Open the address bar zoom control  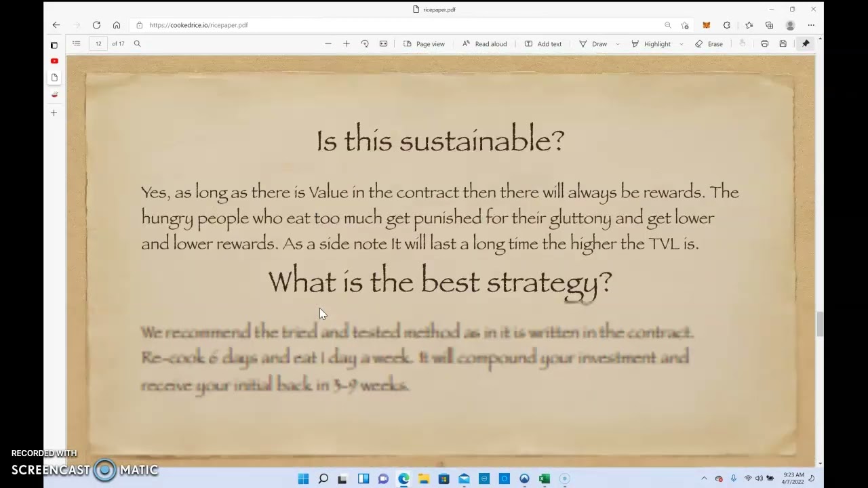pyautogui.click(x=668, y=25)
